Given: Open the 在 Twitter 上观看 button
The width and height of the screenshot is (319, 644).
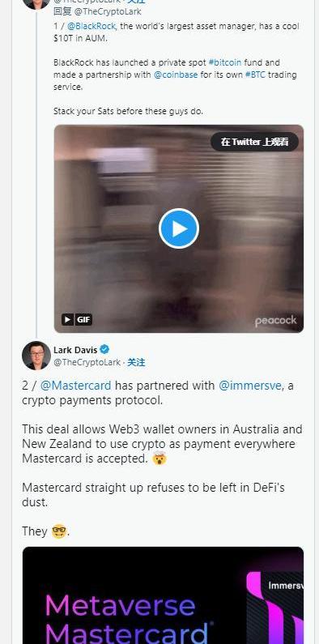Looking at the screenshot, I should click(254, 142).
